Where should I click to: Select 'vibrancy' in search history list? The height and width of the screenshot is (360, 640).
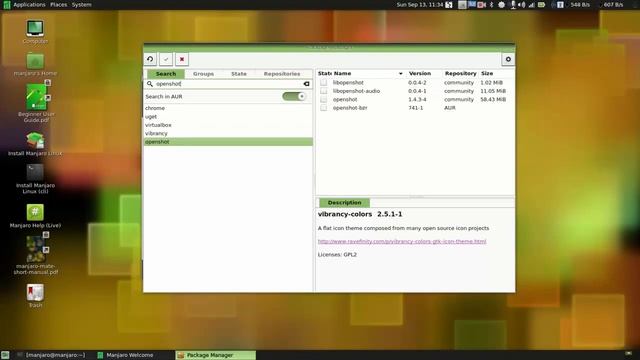click(228, 133)
